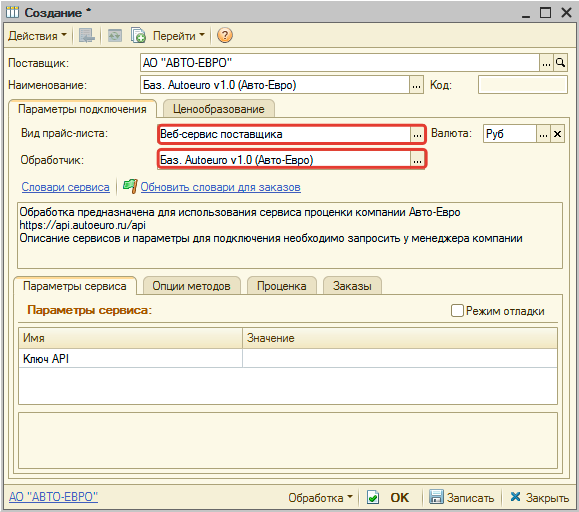
Task: Open the Словари сервиса link
Action: [x=65, y=187]
